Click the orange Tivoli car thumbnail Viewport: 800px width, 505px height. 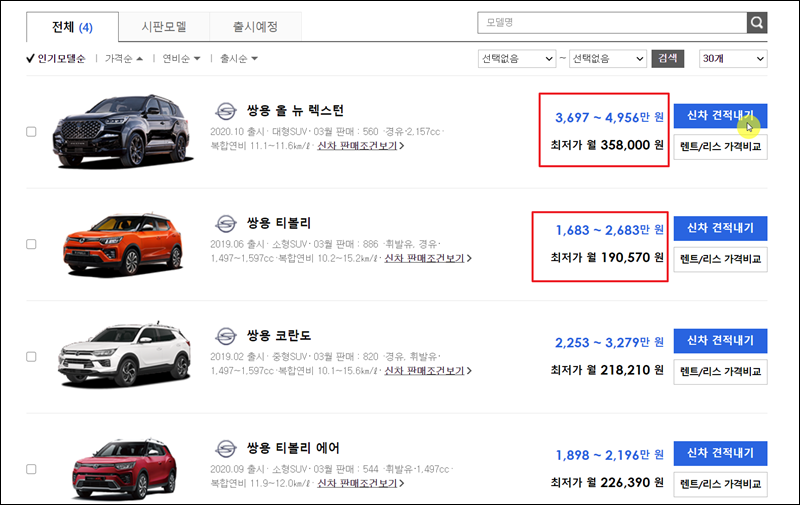tap(123, 245)
